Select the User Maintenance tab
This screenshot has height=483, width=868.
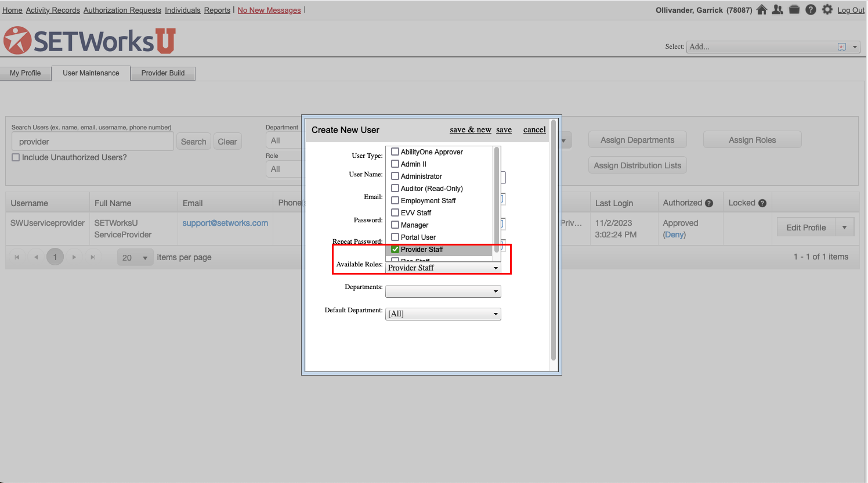[91, 73]
